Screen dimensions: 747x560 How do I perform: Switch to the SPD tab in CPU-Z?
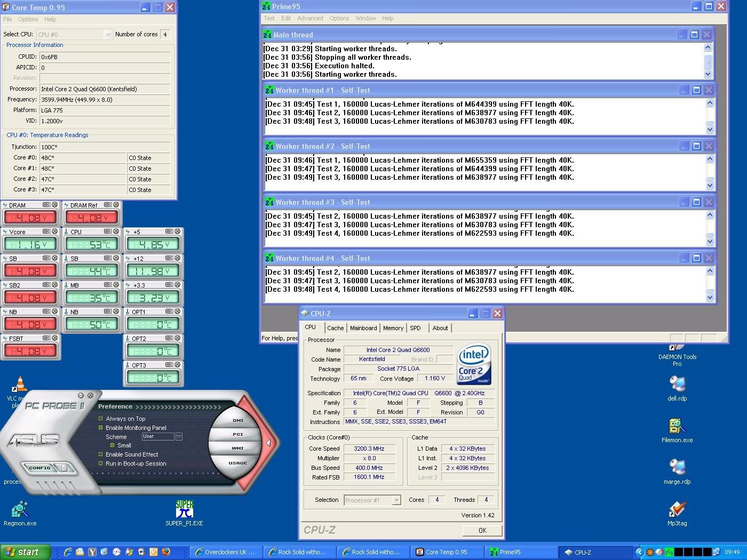415,328
